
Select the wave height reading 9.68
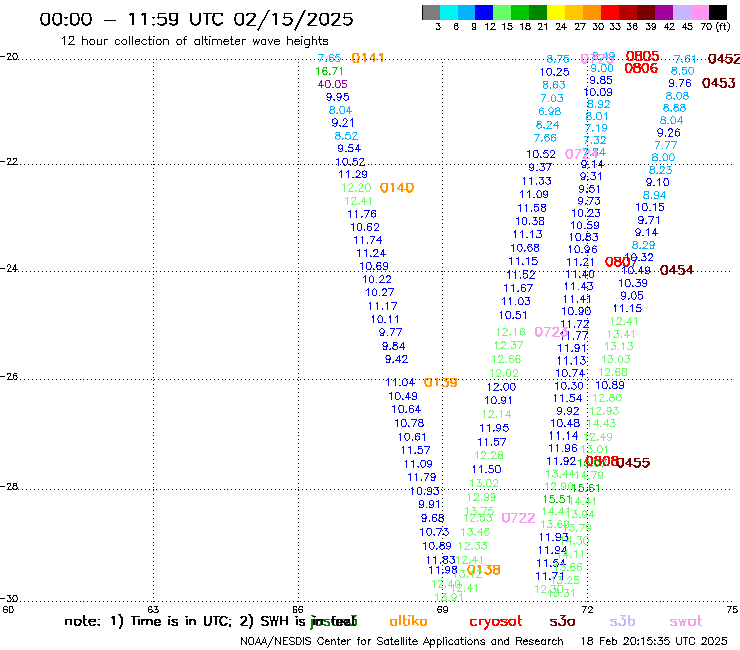coord(433,518)
